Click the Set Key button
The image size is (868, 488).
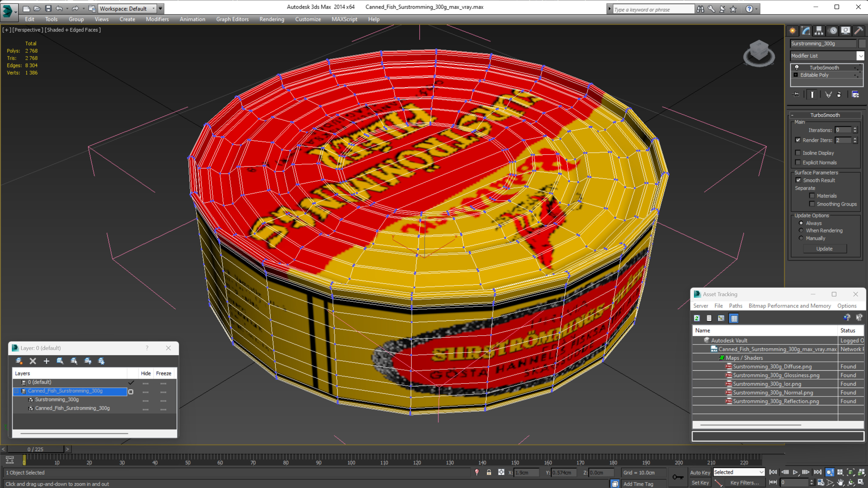pyautogui.click(x=699, y=482)
